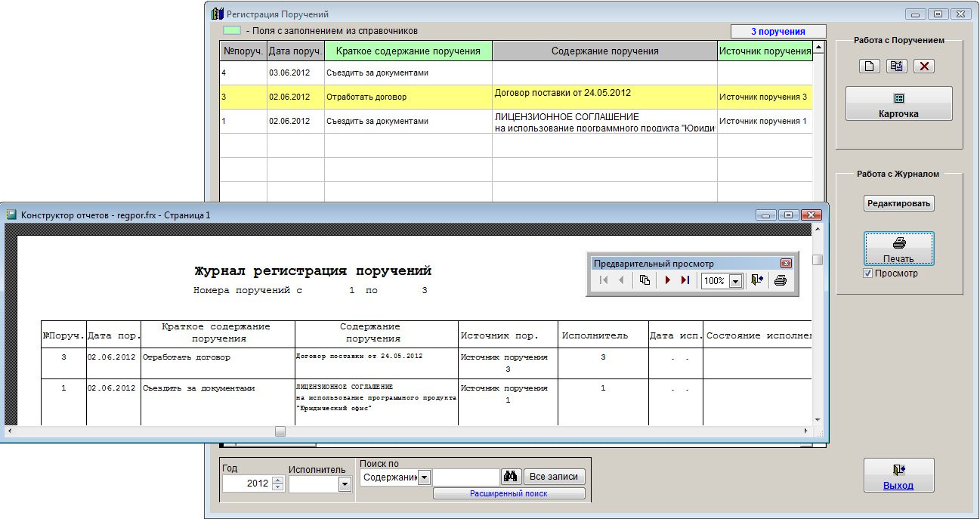The height and width of the screenshot is (519, 980).
Task: Click the Краткое содержание поручения column header
Action: (408, 51)
